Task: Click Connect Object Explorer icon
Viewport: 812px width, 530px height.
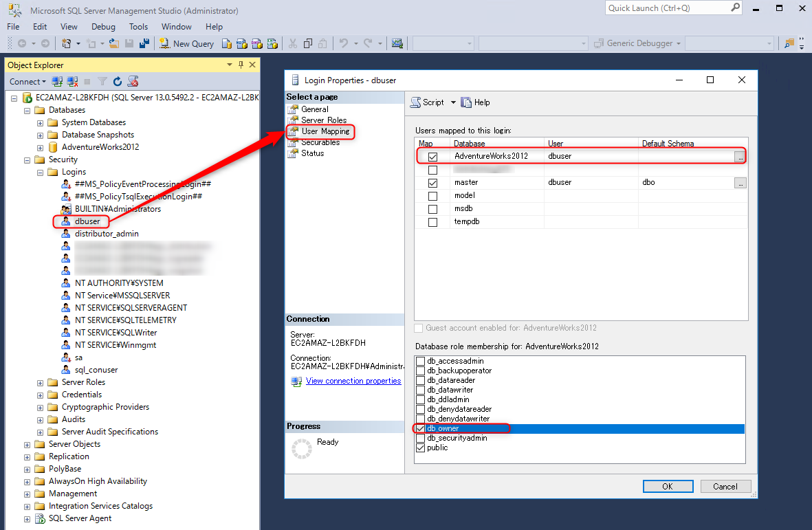Action: [58, 81]
